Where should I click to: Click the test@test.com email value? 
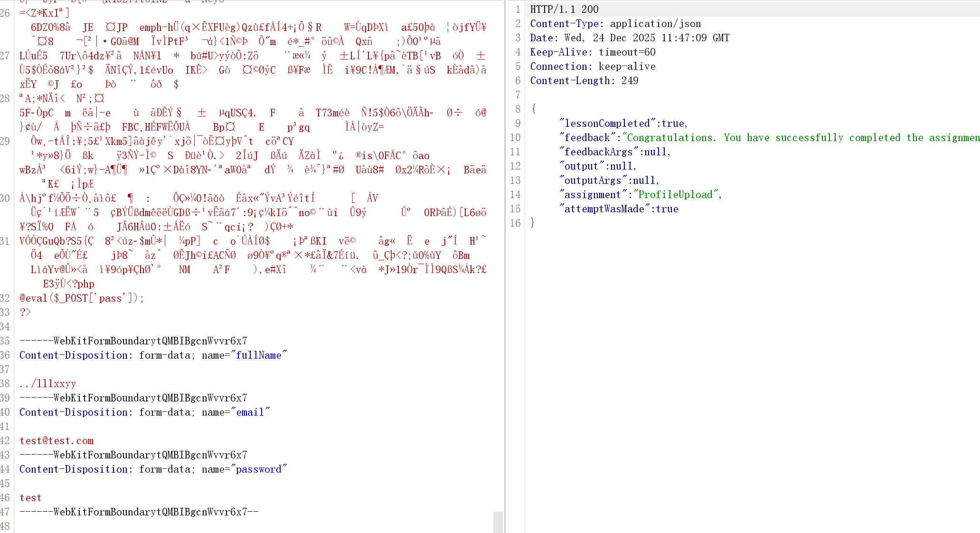point(57,441)
